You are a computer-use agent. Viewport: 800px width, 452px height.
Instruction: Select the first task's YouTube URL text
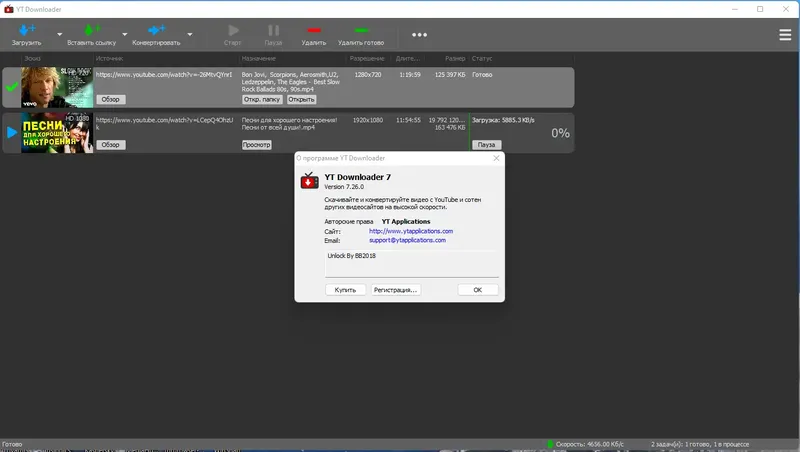click(164, 74)
